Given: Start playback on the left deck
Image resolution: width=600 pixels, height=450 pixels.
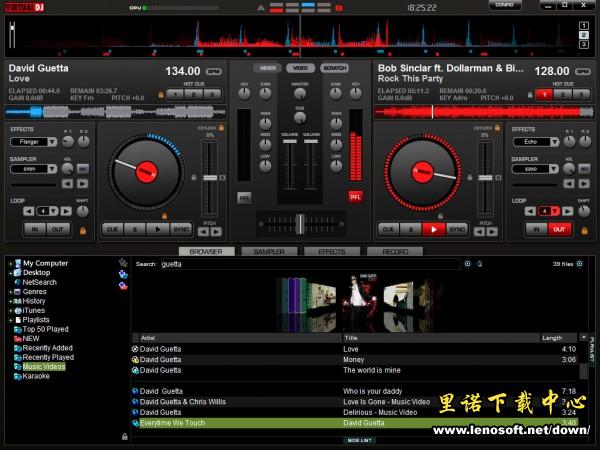Looking at the screenshot, I should (x=158, y=230).
